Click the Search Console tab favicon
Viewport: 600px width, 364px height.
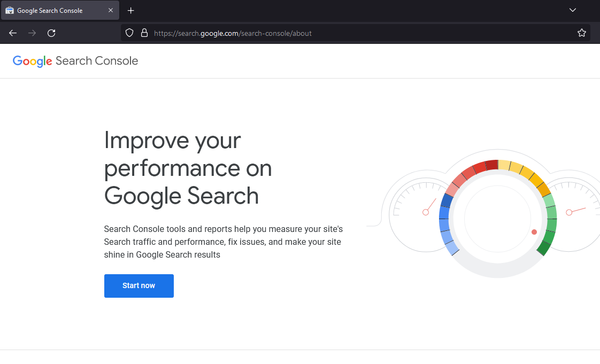point(10,11)
